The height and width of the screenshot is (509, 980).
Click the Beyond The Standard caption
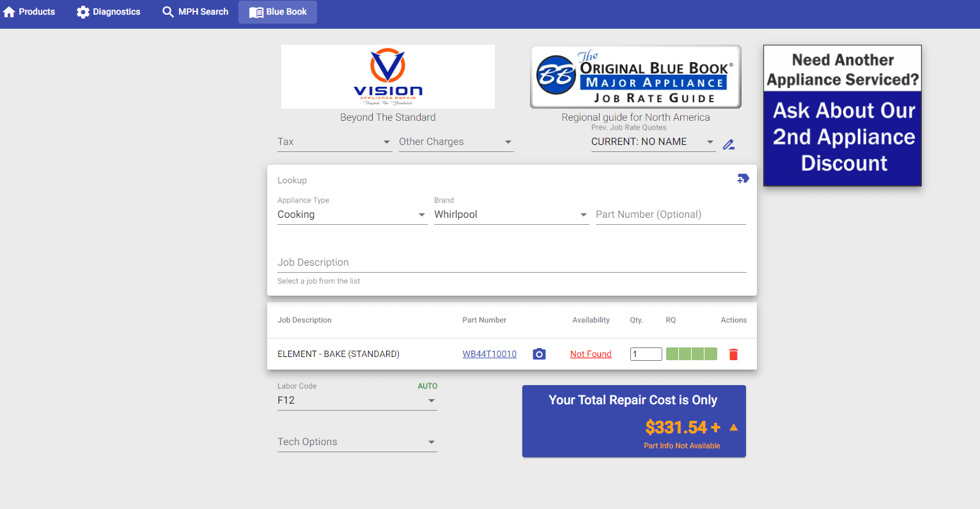click(x=388, y=118)
